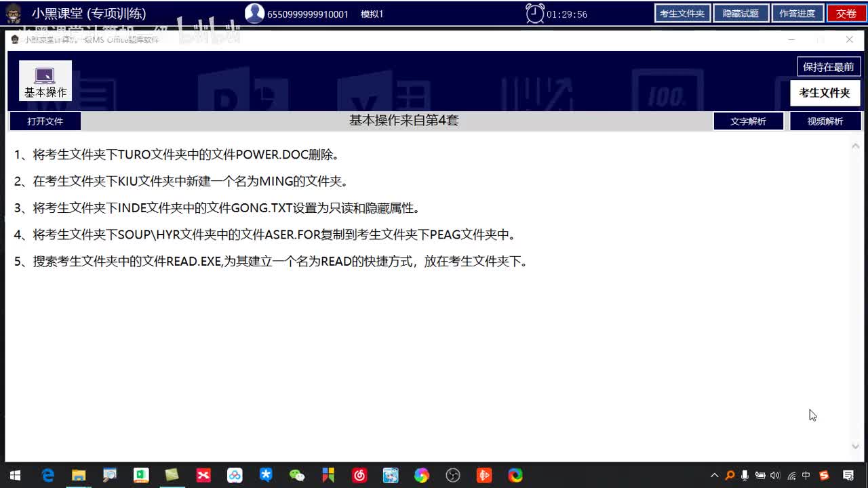This screenshot has height=488, width=868.
Task: Click the scroll-up arrow of the question list
Action: coord(855,146)
